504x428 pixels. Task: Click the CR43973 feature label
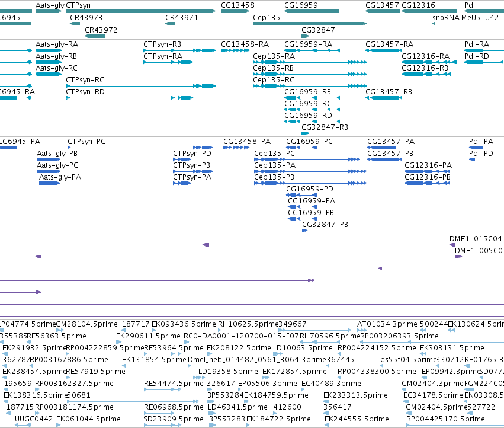tap(86, 18)
